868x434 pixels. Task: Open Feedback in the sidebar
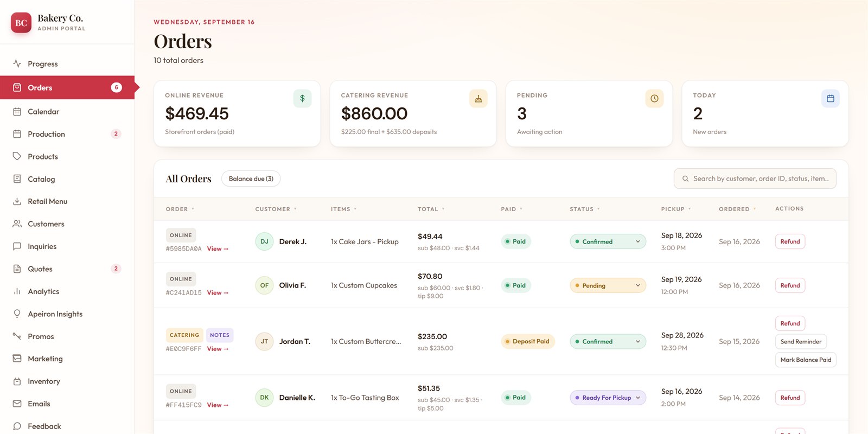click(x=67, y=426)
